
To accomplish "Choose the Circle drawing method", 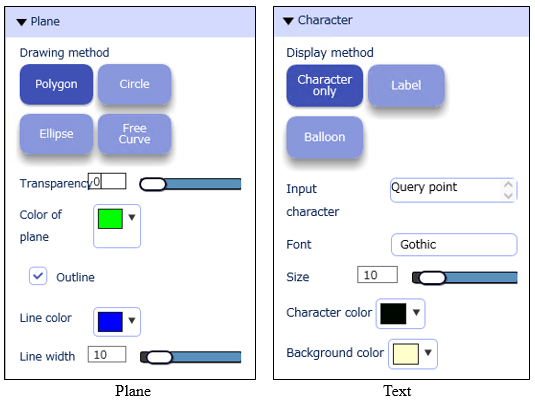I will 134,84.
